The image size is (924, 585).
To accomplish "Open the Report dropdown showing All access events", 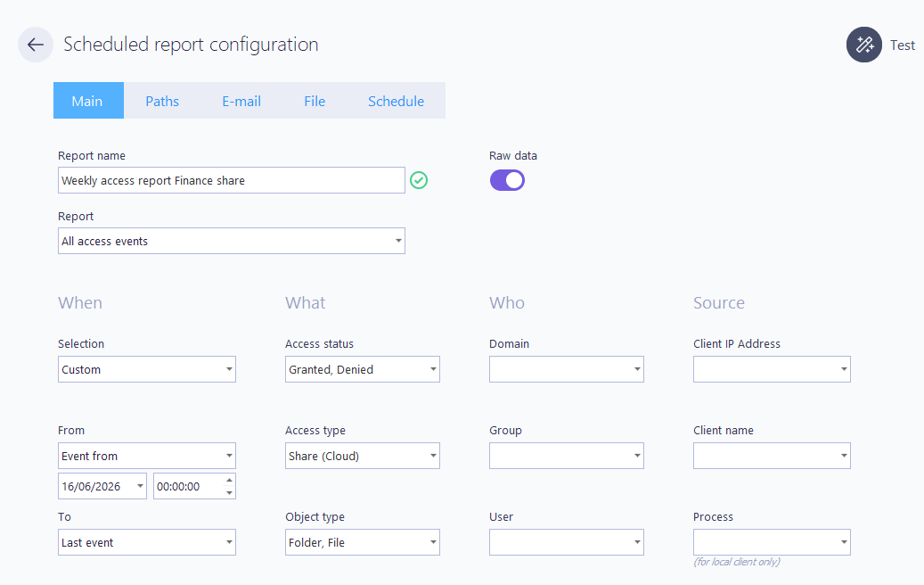I will pyautogui.click(x=232, y=241).
